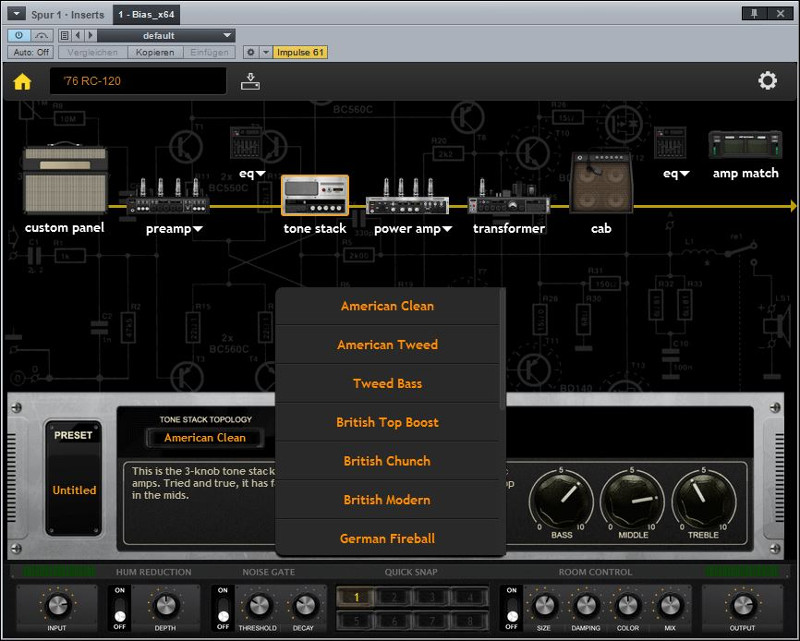This screenshot has height=641, width=800.
Task: Open the Tone Stack Topology selector
Action: tap(205, 437)
